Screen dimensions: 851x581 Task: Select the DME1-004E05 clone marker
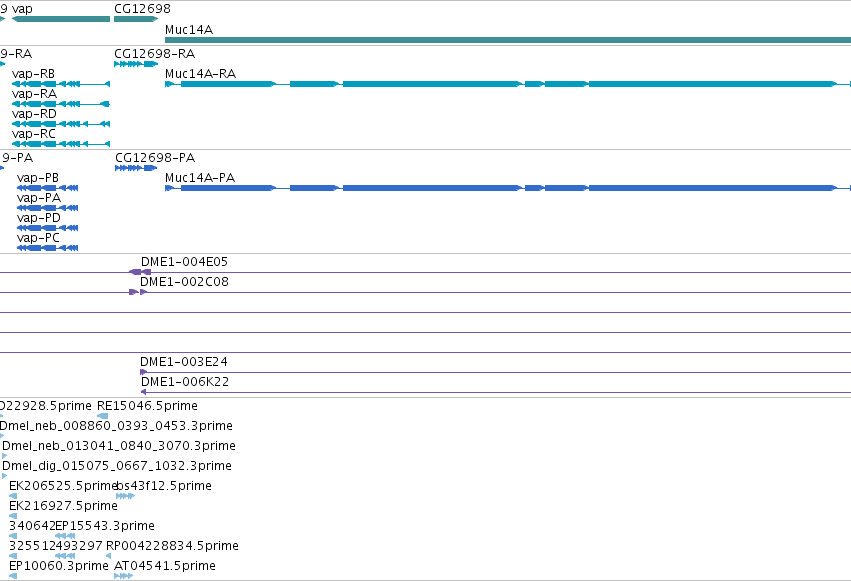pyautogui.click(x=140, y=272)
